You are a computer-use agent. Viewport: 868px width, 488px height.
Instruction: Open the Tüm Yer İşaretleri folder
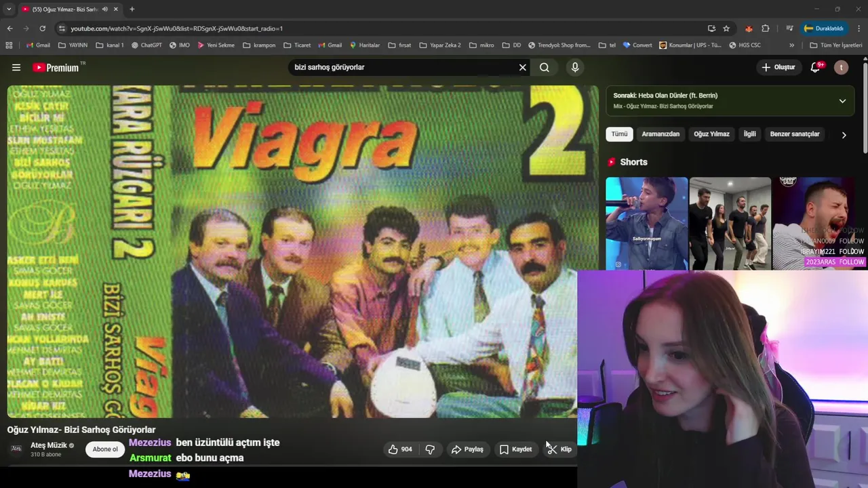pyautogui.click(x=836, y=45)
